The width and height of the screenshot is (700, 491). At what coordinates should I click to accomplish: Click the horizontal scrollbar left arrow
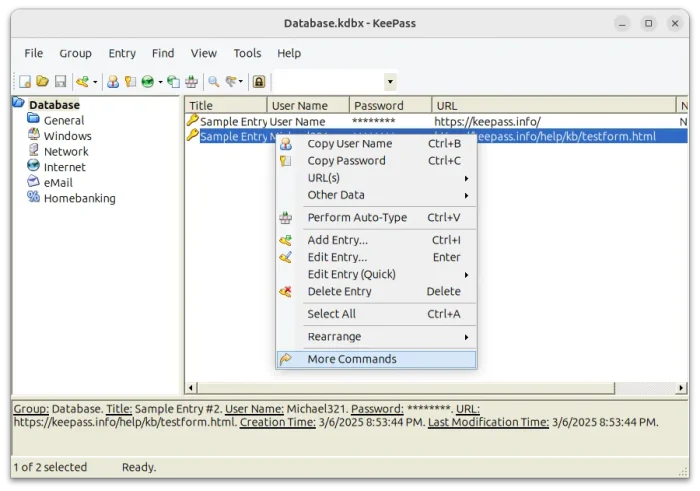pyautogui.click(x=191, y=387)
